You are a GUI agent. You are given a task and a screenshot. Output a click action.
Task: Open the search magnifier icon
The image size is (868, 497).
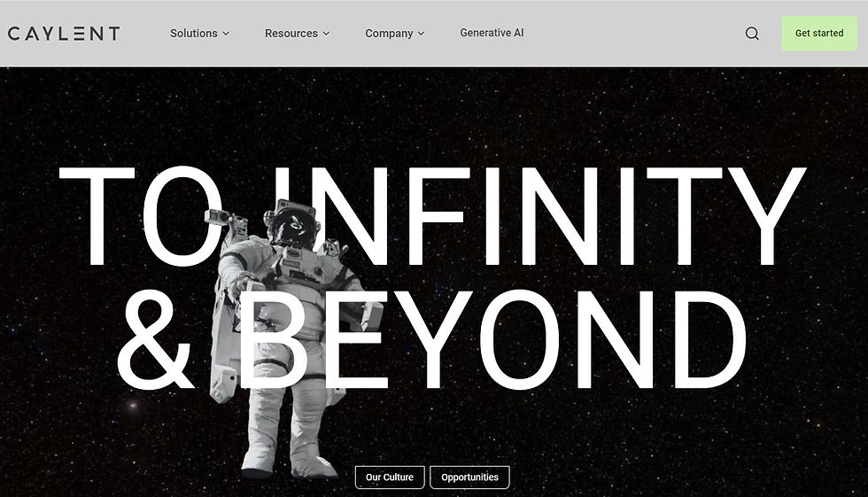[x=752, y=34]
